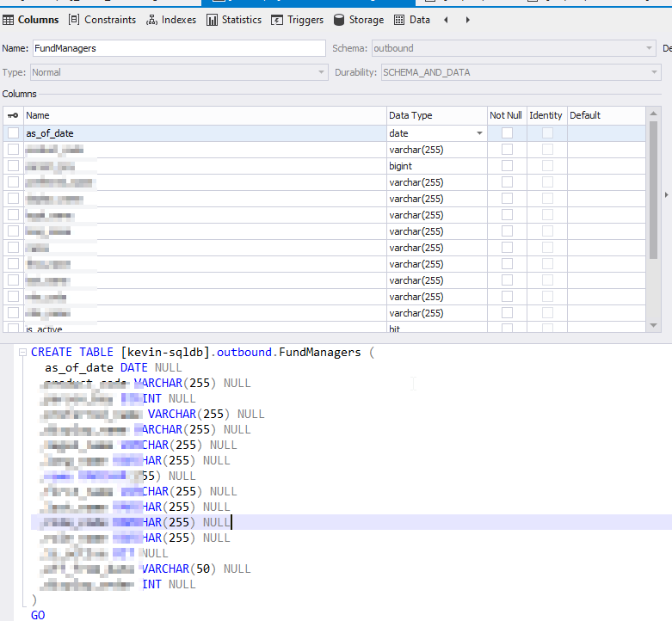Click the Data Type column header
Image resolution: width=672 pixels, height=621 pixels.
(x=437, y=115)
